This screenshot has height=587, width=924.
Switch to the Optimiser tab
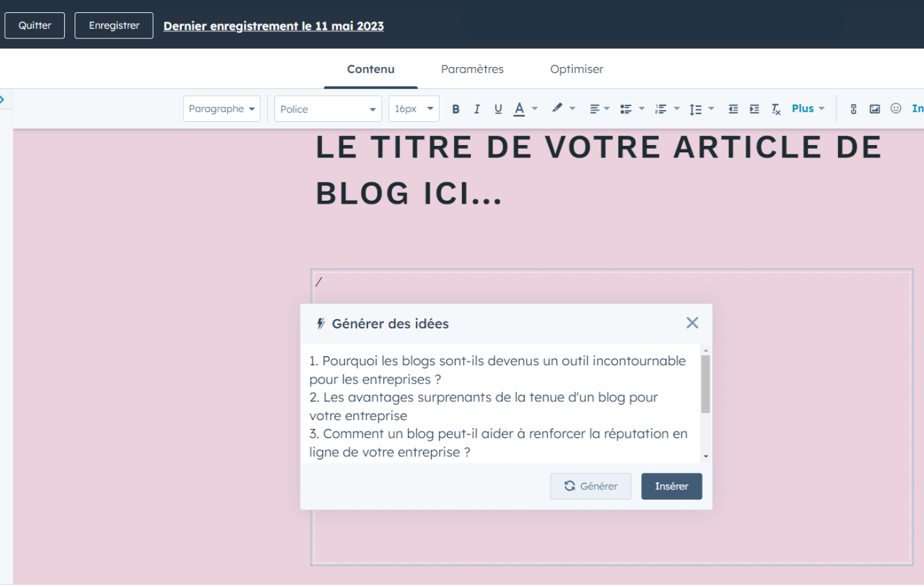coord(576,69)
